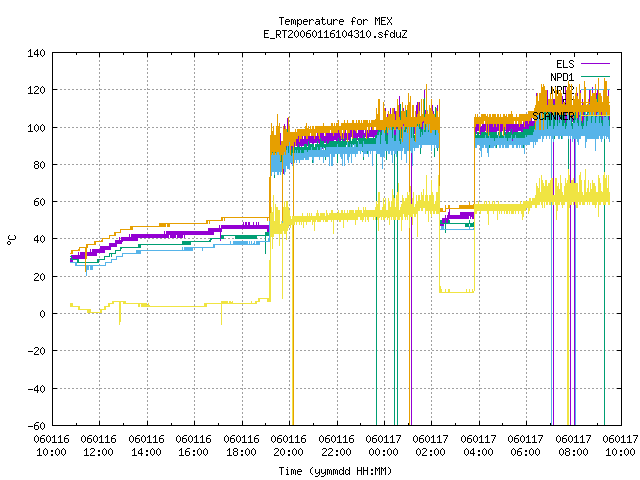Viewport: 640px width, 480px height.
Task: Click the 060117 02:00 x-axis tick label
Action: [431, 446]
